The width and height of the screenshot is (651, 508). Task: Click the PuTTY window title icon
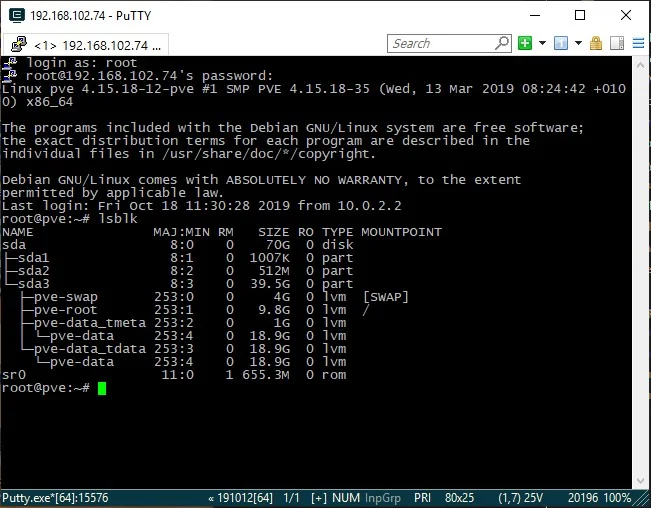17,15
